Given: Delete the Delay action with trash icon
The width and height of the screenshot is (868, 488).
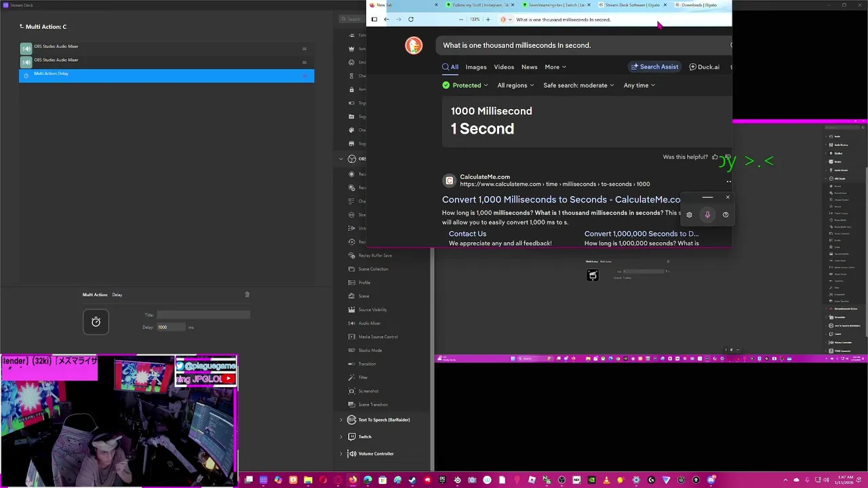Looking at the screenshot, I should pyautogui.click(x=247, y=294).
